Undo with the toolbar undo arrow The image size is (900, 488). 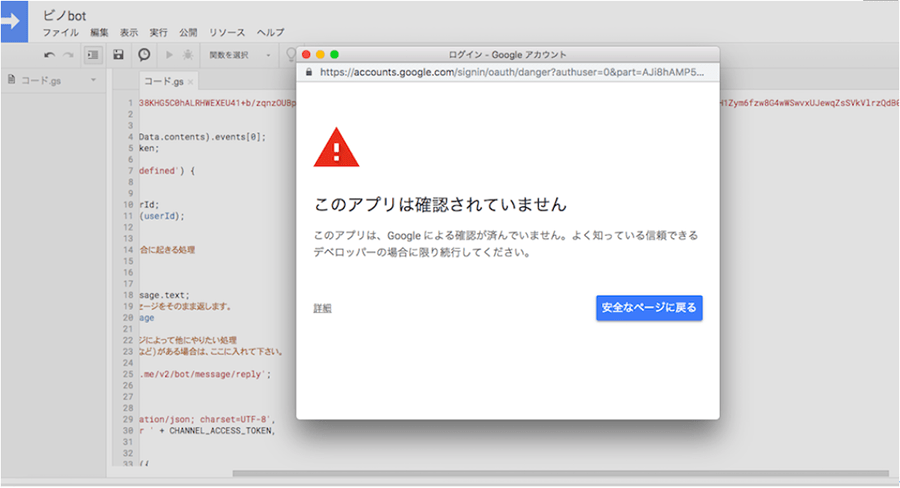pos(49,55)
